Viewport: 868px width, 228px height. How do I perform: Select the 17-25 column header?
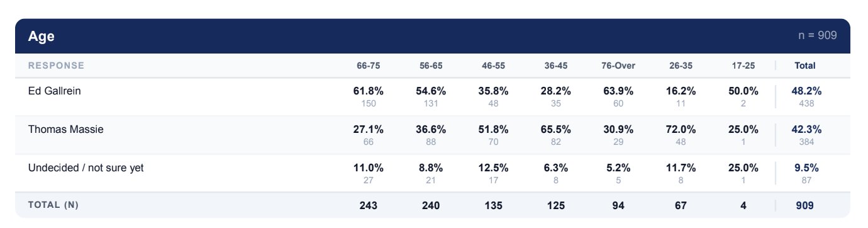pos(743,66)
